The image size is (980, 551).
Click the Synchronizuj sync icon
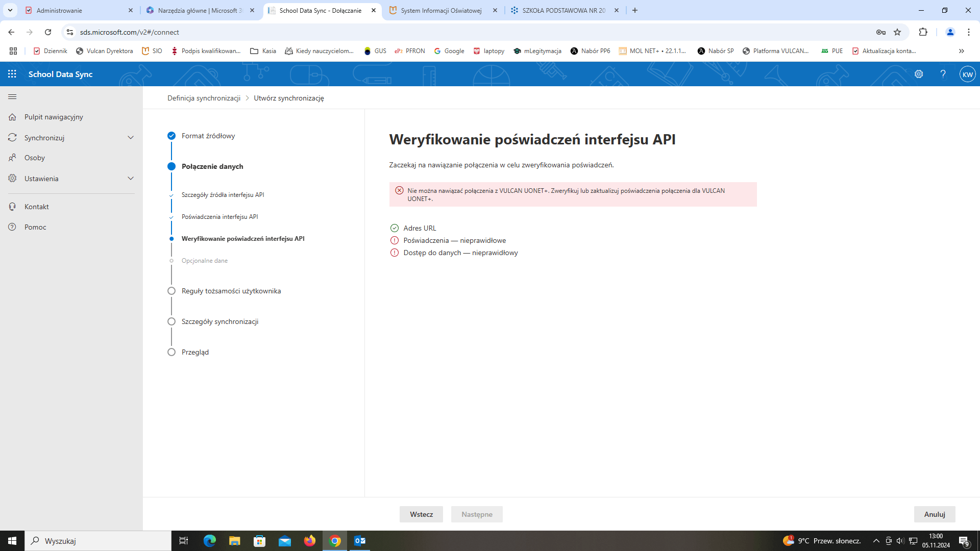coord(12,138)
